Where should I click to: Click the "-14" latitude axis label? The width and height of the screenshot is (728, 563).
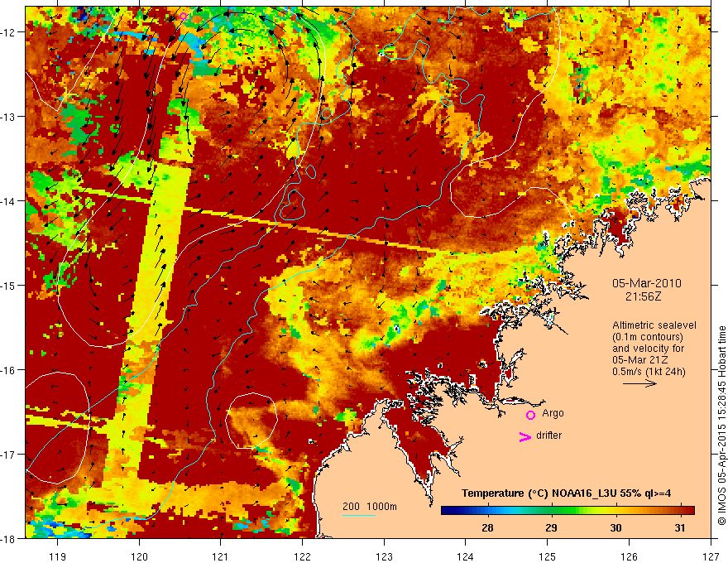pos(8,201)
